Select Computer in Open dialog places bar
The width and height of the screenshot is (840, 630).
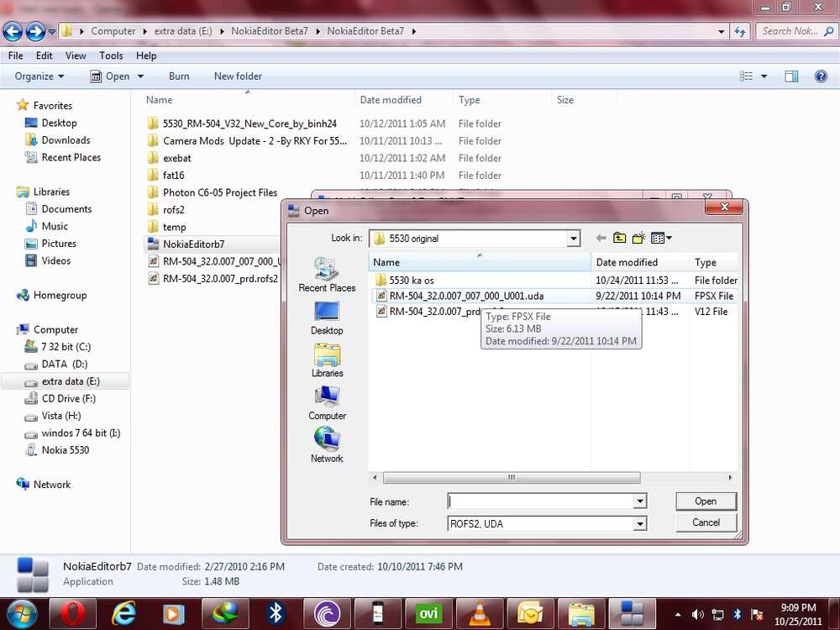[x=327, y=403]
